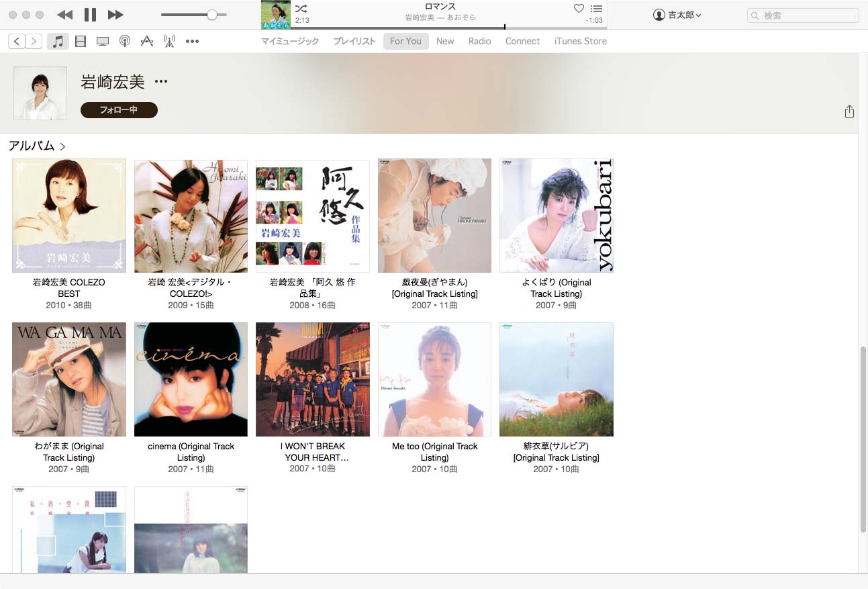868x589 pixels.
Task: Toggle shuffle playback
Action: pyautogui.click(x=301, y=9)
